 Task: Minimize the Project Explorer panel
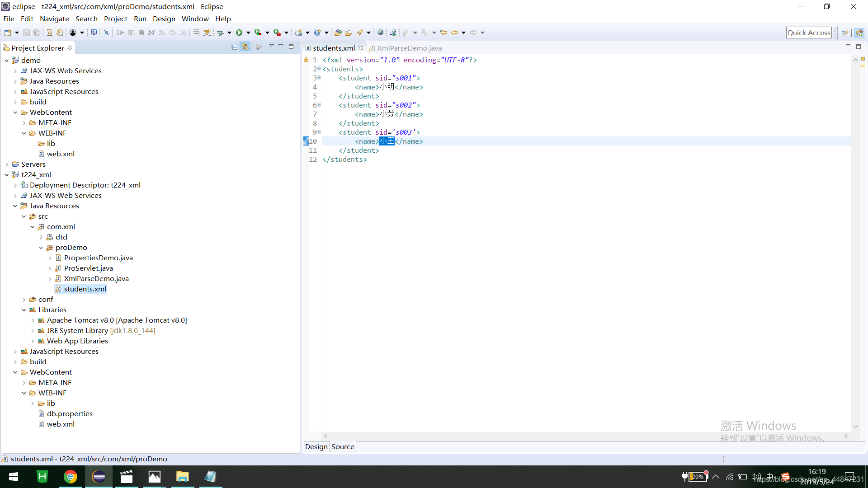(281, 46)
